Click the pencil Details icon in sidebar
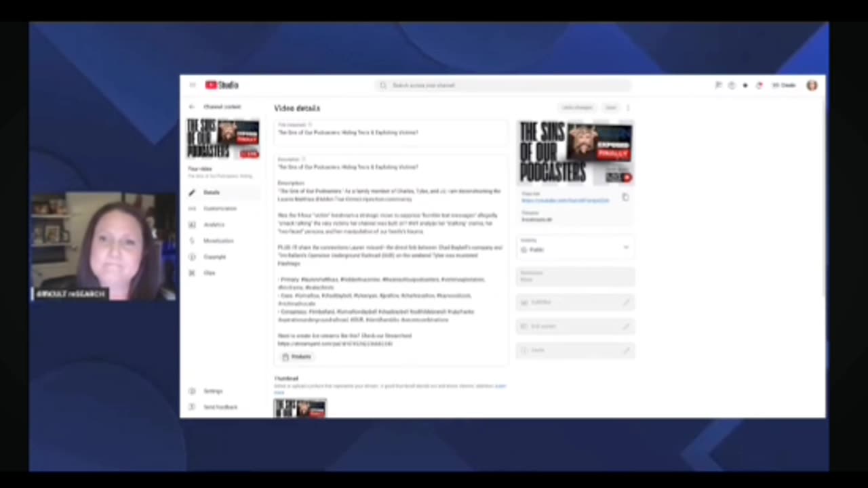 192,192
